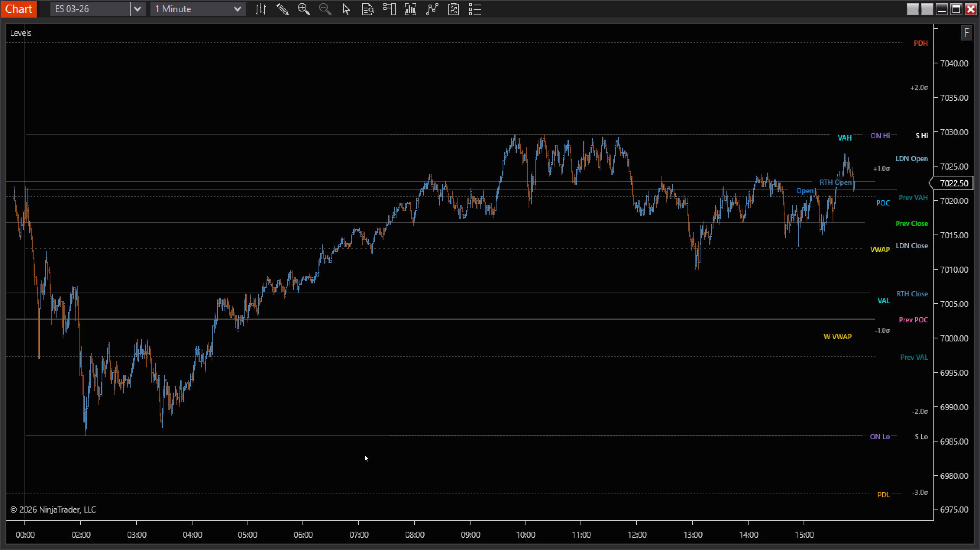The image size is (980, 550).
Task: Open the chart trader panel icon
Action: click(x=389, y=9)
